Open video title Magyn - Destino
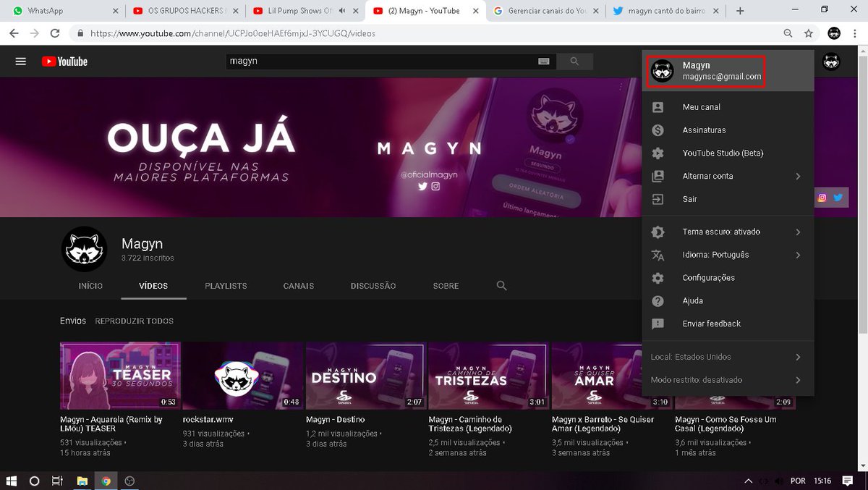 [x=336, y=420]
